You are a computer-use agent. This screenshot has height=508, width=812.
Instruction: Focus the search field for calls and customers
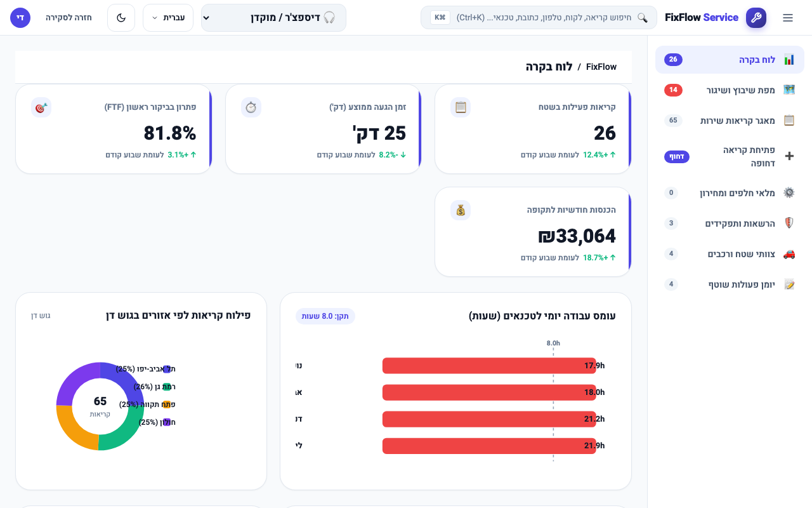[x=539, y=18]
